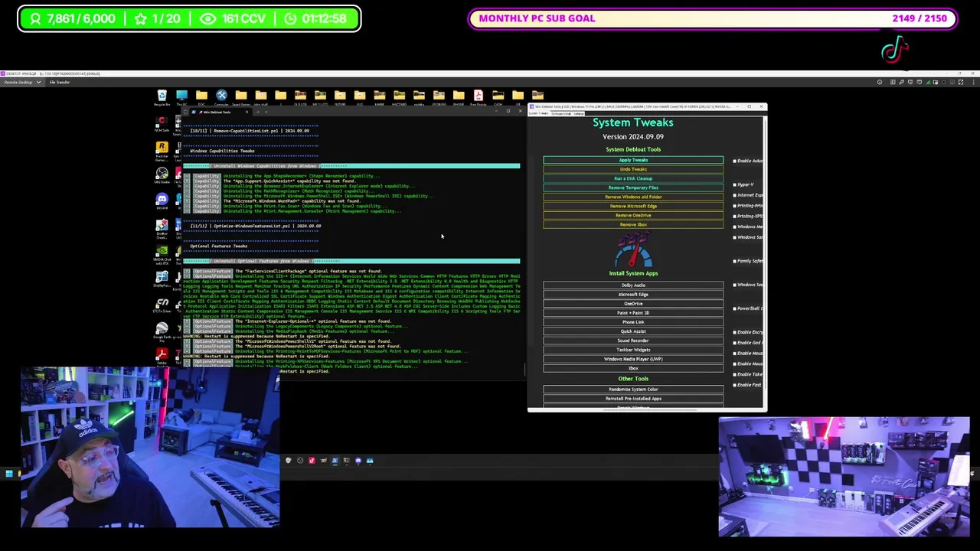Launch Google Earth Pro desktop icon
Screen dimensions: 980x551
pos(162,331)
